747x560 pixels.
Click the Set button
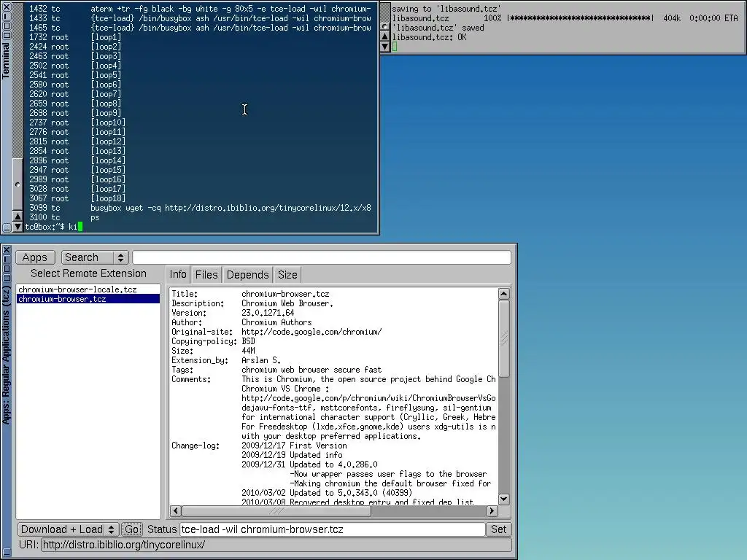pos(498,529)
